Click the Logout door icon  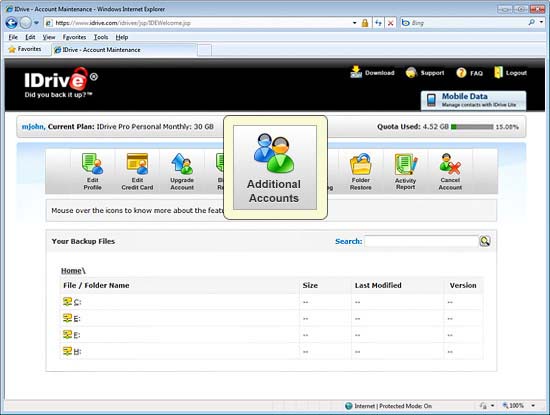(498, 72)
